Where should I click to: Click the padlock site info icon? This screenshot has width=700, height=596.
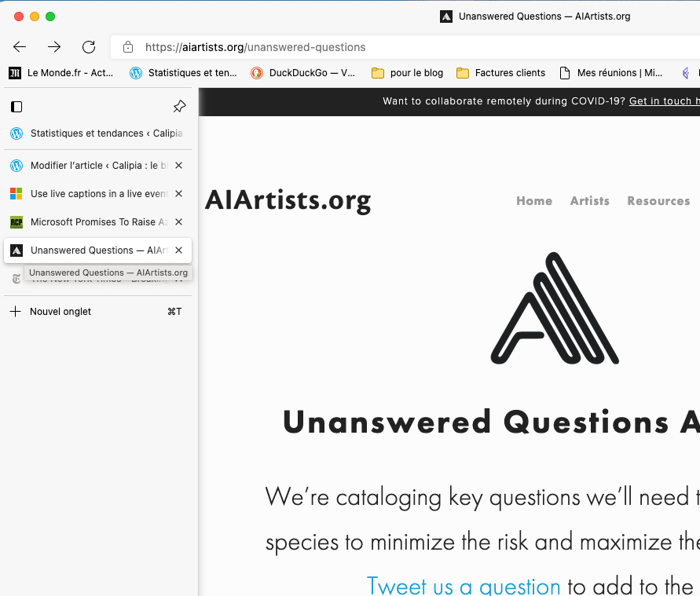[x=128, y=47]
